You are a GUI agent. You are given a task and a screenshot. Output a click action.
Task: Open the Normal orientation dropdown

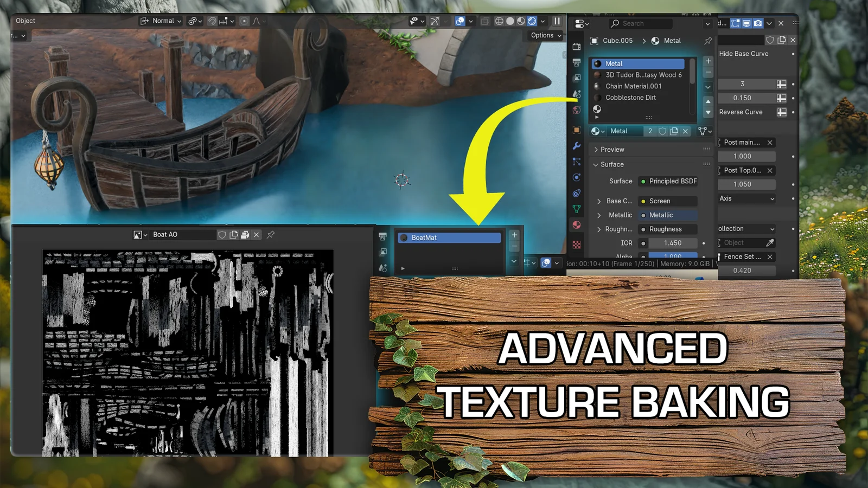pyautogui.click(x=161, y=21)
